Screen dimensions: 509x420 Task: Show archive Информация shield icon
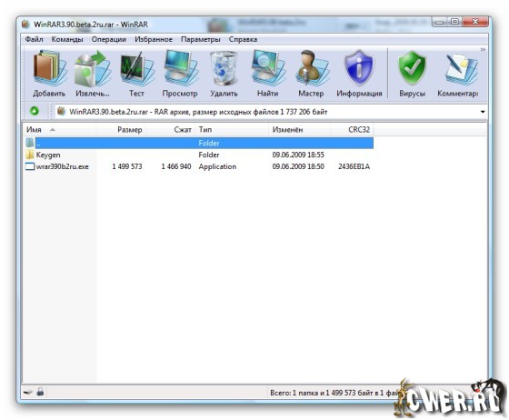coord(359,68)
